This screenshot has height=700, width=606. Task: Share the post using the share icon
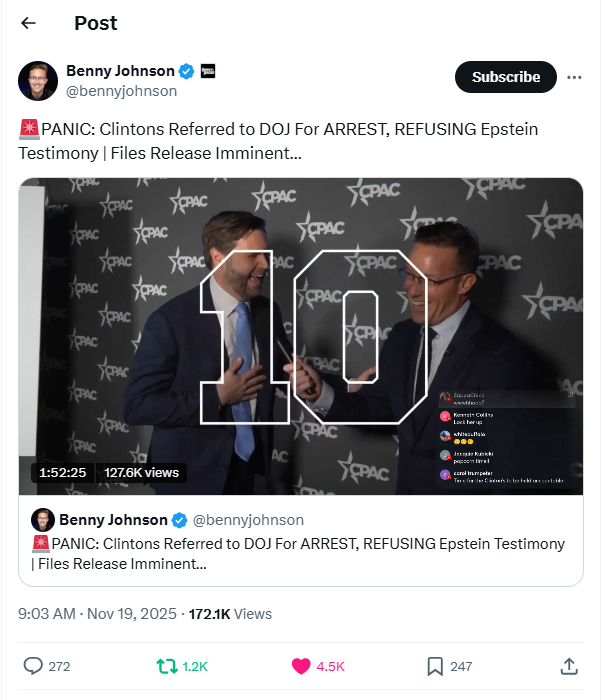[568, 666]
